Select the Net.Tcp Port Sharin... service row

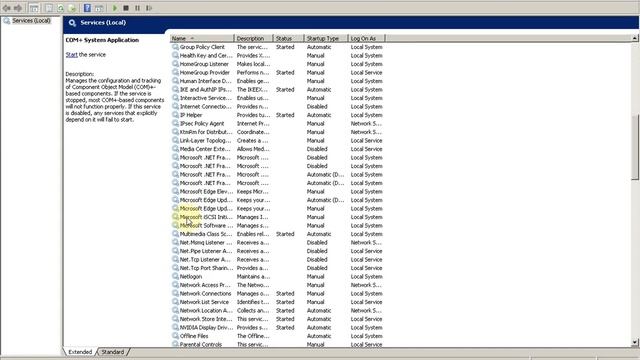(278, 268)
